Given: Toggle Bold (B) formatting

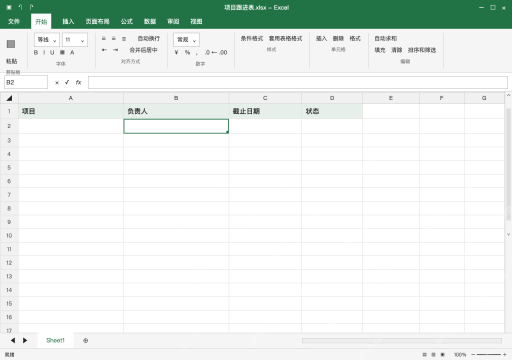Looking at the screenshot, I should point(36,53).
